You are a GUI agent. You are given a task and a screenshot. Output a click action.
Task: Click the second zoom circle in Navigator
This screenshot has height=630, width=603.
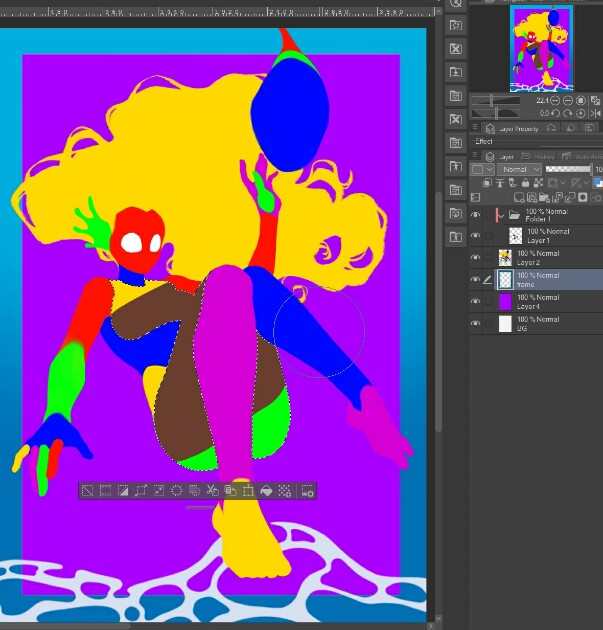(568, 100)
